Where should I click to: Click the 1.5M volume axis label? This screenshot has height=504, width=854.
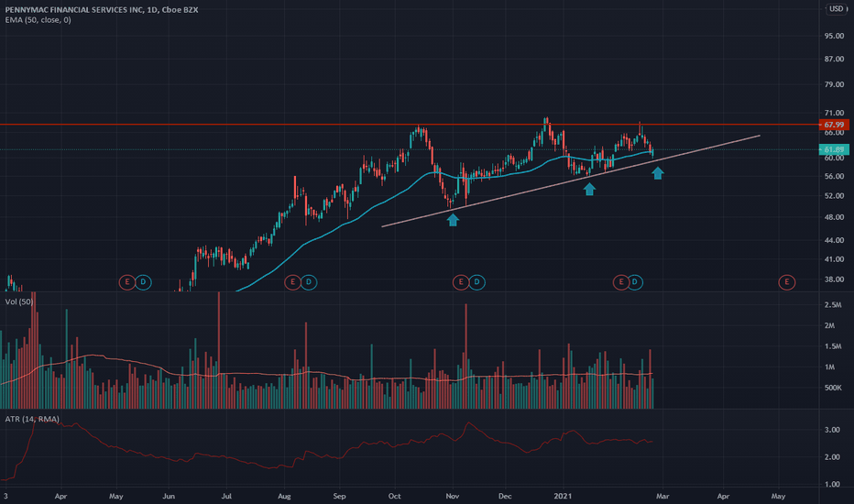click(x=833, y=346)
